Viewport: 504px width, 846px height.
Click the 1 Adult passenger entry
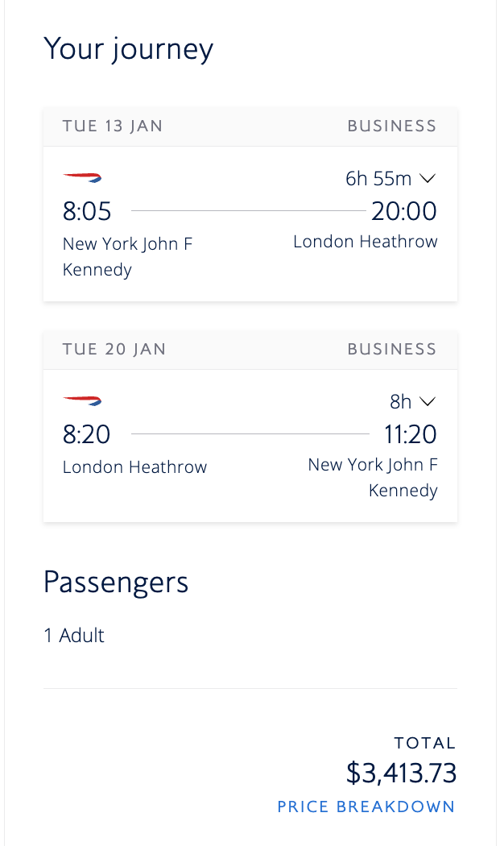(73, 635)
